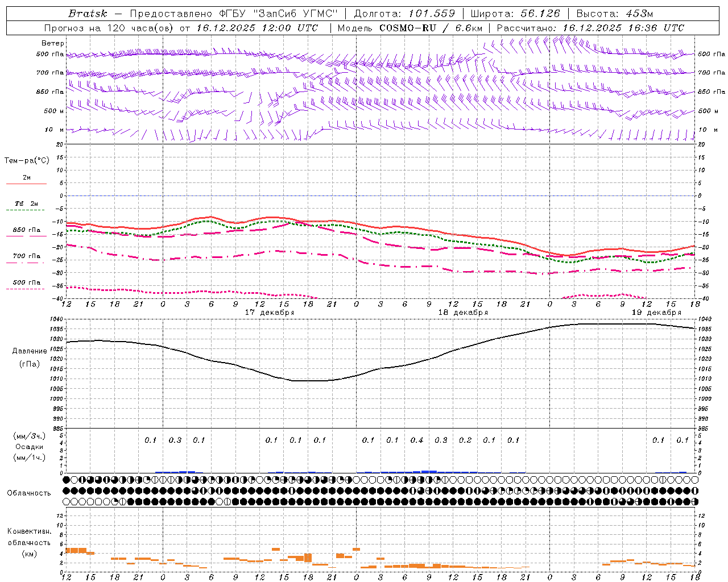Image resolution: width=728 pixels, height=582 pixels.
Task: Click the "700 гПа" temperature legend entry
Action: (26, 256)
